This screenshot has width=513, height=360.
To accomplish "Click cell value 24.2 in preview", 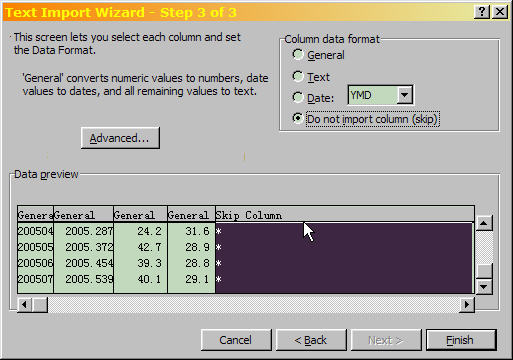I will click(x=149, y=231).
